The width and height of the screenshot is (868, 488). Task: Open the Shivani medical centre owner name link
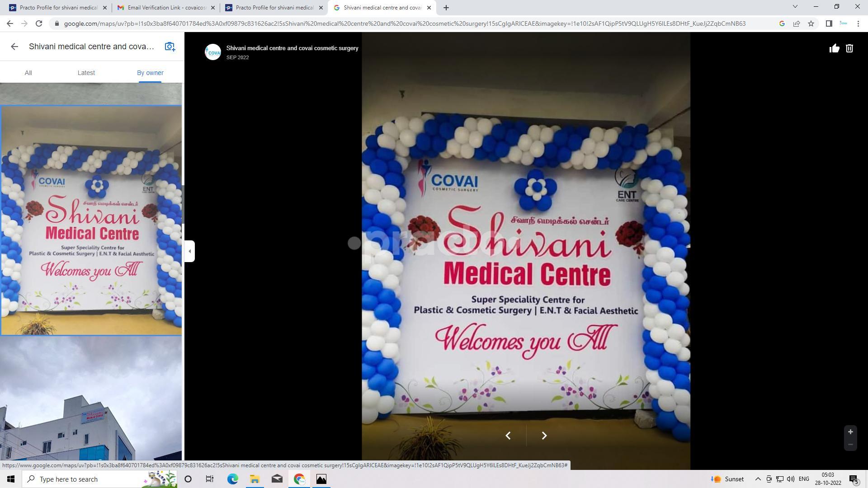tap(292, 48)
